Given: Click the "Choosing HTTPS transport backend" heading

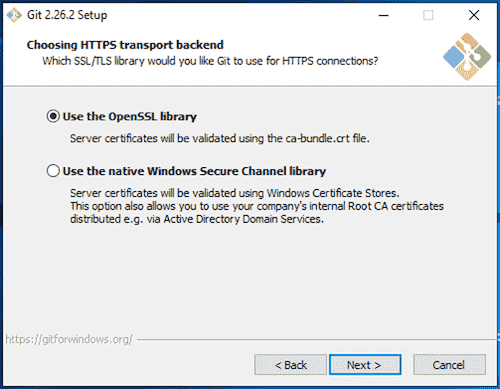Looking at the screenshot, I should coord(125,45).
